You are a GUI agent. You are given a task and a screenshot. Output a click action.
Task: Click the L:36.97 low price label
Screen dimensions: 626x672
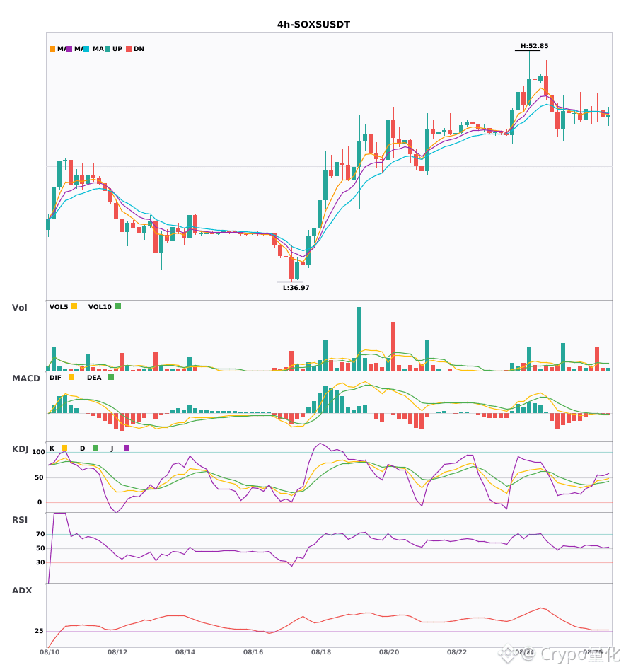pyautogui.click(x=296, y=288)
